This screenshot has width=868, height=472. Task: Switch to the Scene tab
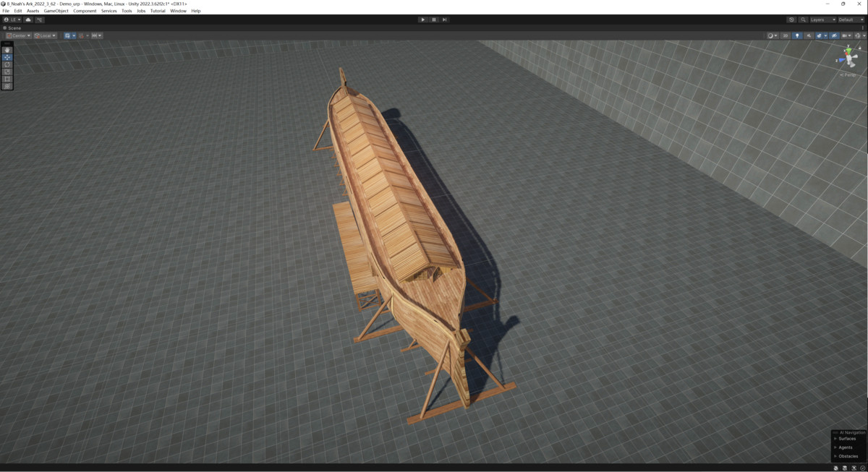[13, 27]
